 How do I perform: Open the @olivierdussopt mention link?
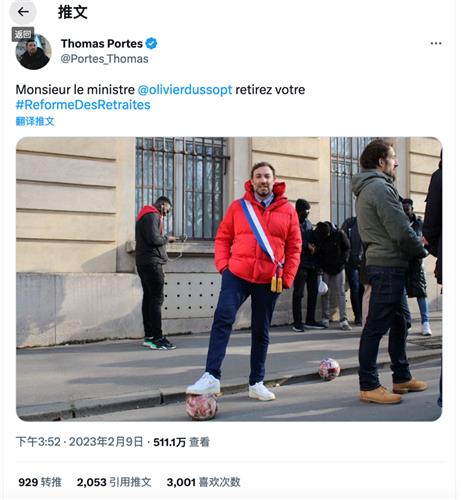click(x=185, y=90)
